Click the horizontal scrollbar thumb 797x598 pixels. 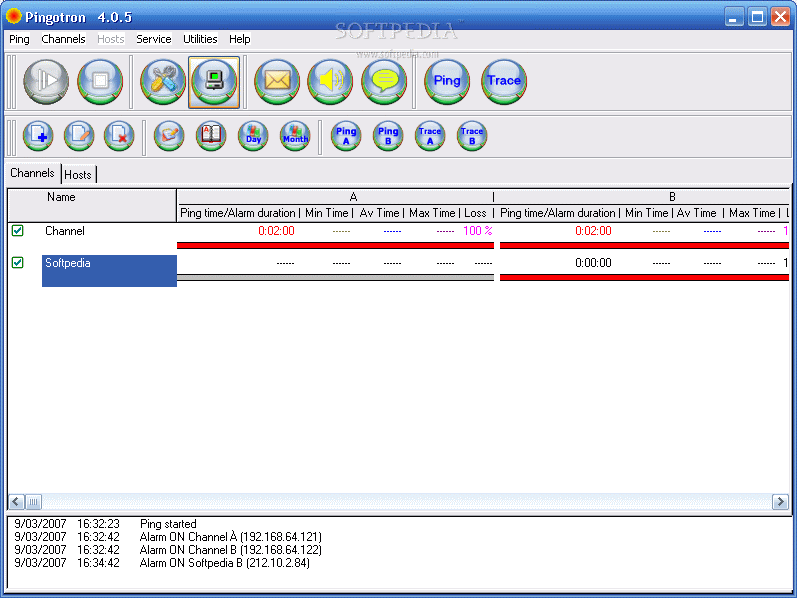(34, 502)
